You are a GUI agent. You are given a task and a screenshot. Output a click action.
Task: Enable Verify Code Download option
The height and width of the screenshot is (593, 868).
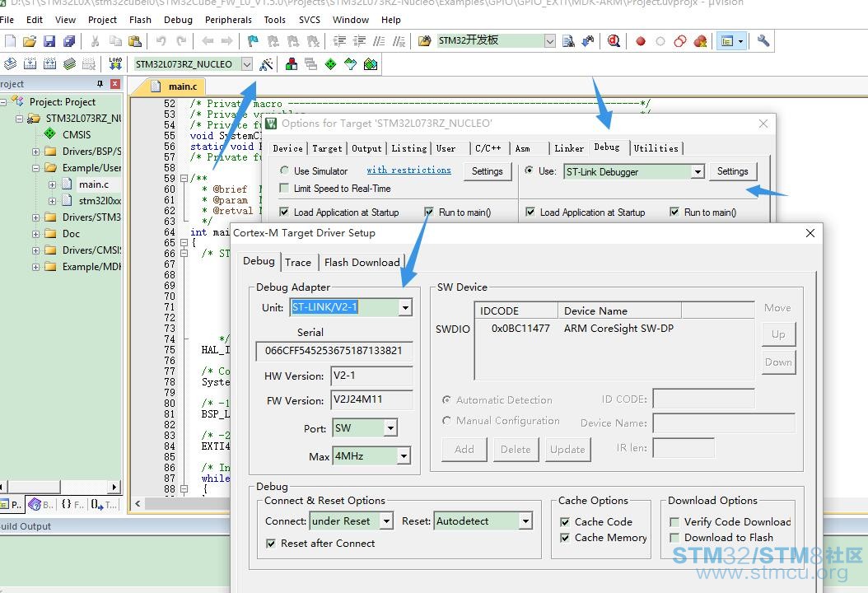click(x=674, y=521)
